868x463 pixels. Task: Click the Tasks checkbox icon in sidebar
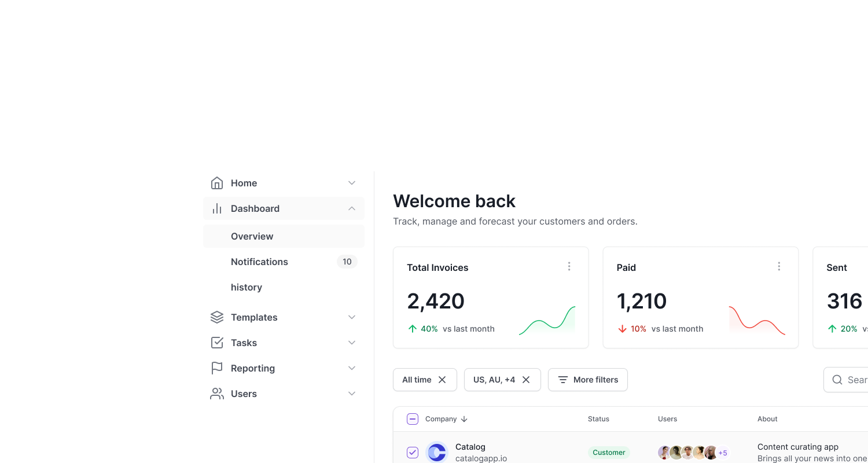click(216, 342)
